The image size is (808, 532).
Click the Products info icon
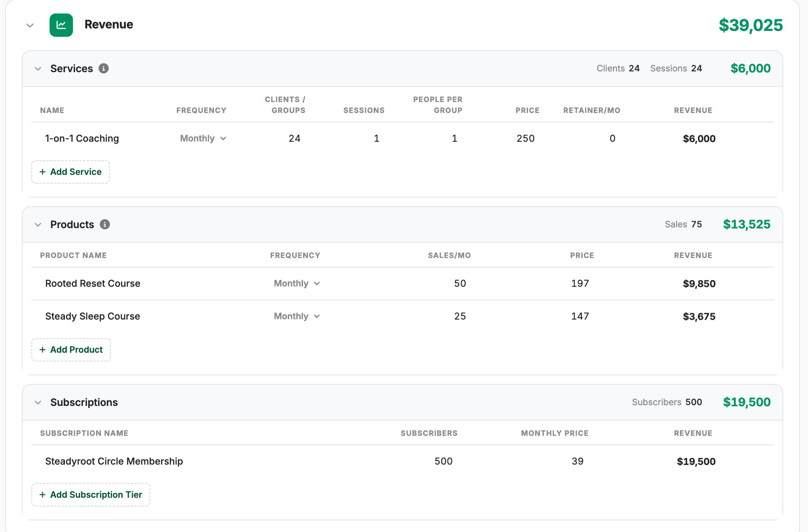coord(105,224)
